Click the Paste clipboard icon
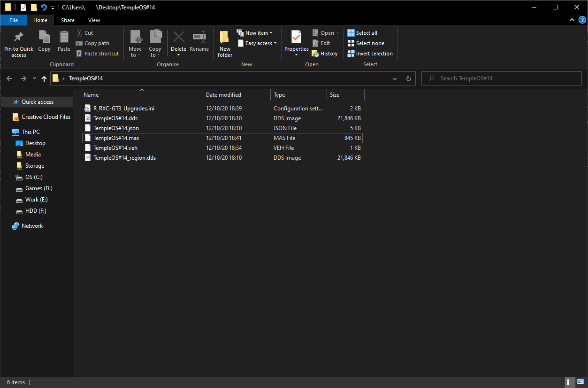 pyautogui.click(x=64, y=38)
